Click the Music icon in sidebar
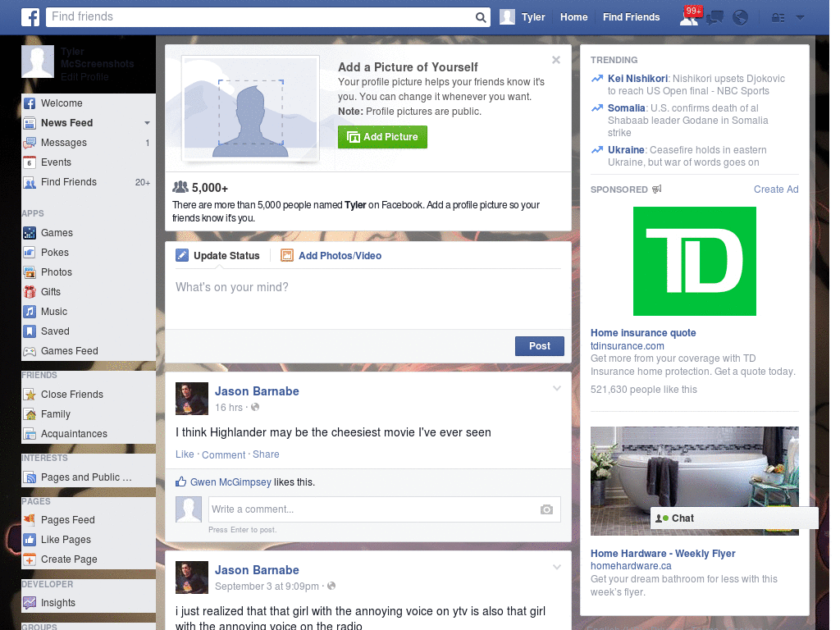 (30, 312)
